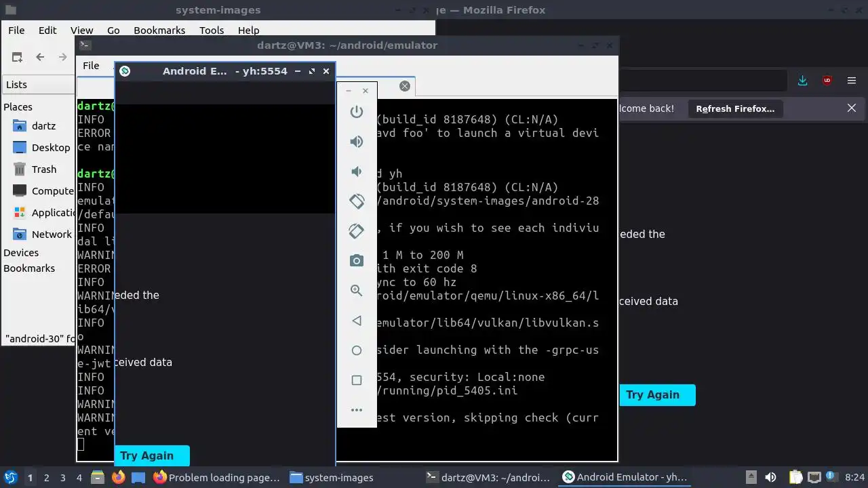Viewport: 868px width, 488px height.
Task: Close the terminal tab with X icon
Action: 405,86
